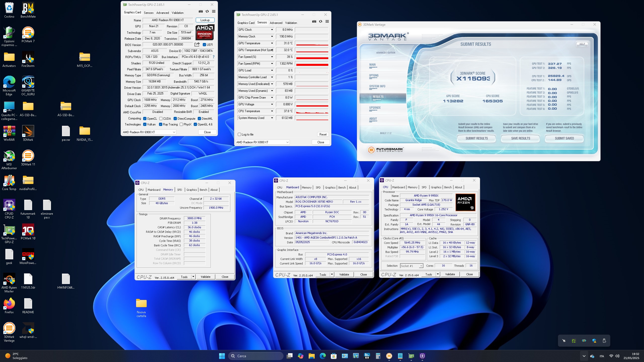Open 3DMark 11 desktop icon

(x=28, y=158)
